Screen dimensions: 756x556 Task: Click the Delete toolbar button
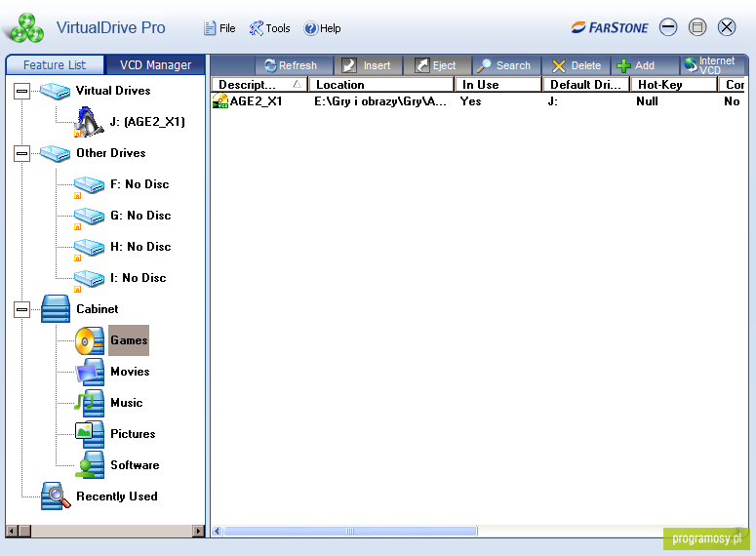(577, 65)
